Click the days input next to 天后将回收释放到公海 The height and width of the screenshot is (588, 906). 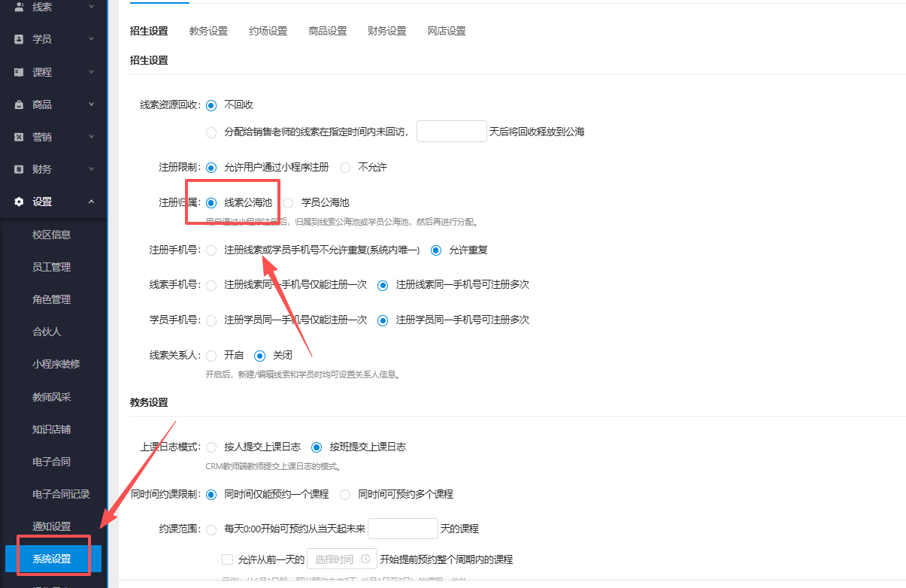tap(451, 131)
